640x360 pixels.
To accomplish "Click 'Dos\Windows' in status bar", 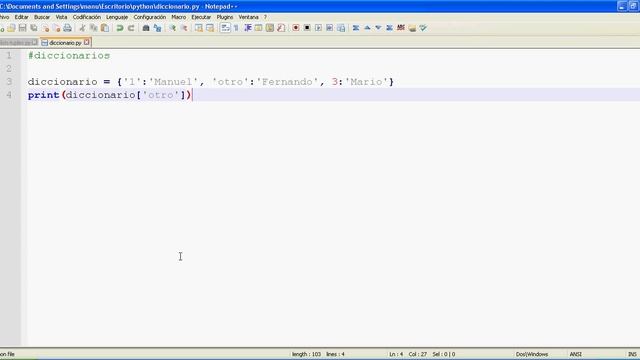I will coord(532,354).
